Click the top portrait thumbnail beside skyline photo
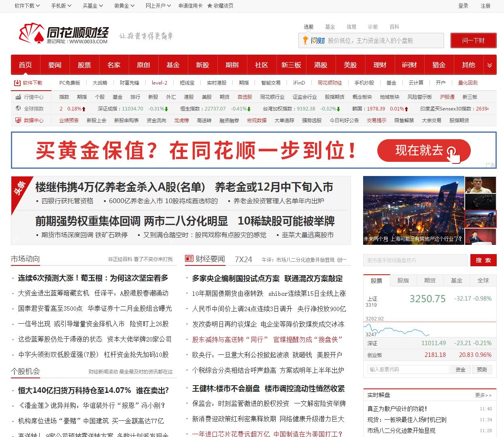This screenshot has width=504, height=437. (481, 185)
